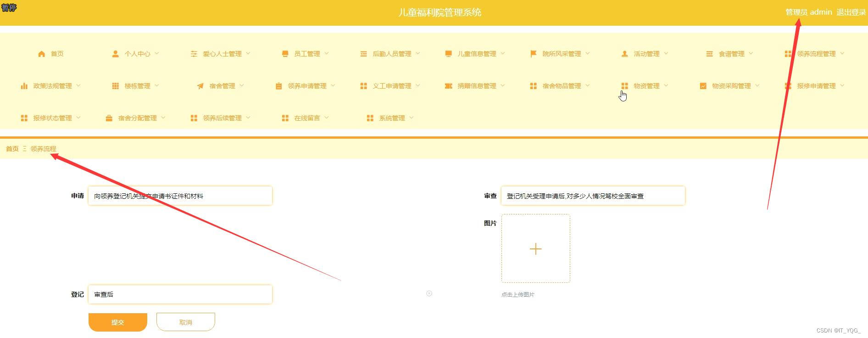This screenshot has width=868, height=338.
Task: Click the 领养流程 breadcrumb entry
Action: pos(44,149)
